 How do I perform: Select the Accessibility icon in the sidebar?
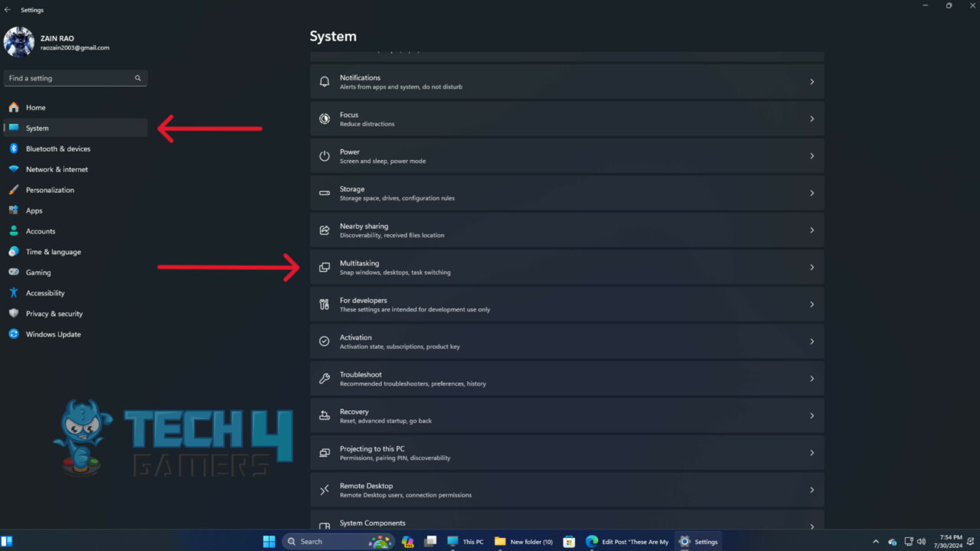pos(15,292)
